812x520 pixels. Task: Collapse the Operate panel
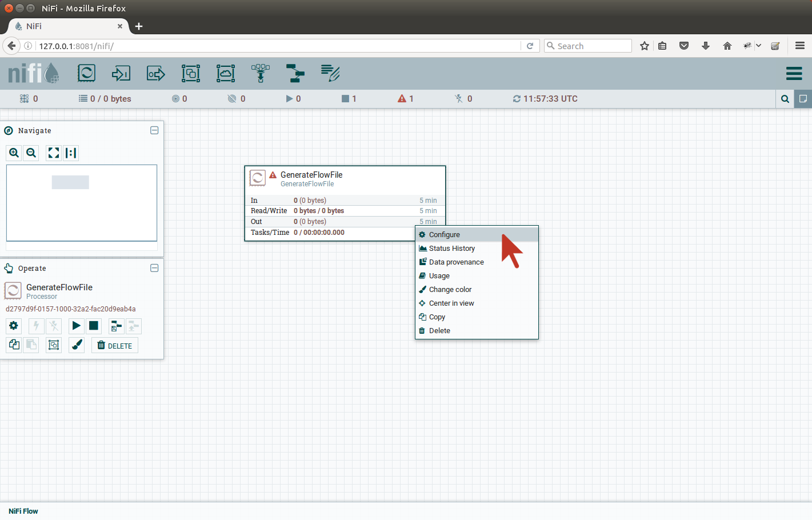click(x=154, y=268)
